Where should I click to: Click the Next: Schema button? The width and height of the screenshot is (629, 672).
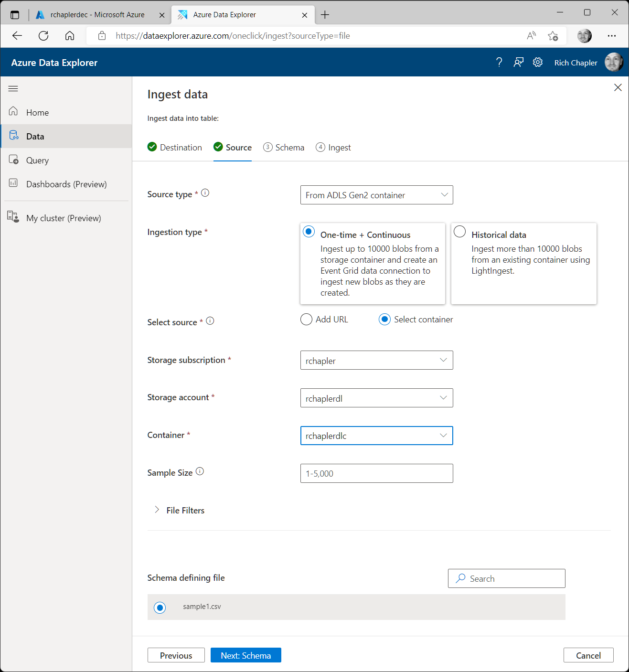coord(245,655)
